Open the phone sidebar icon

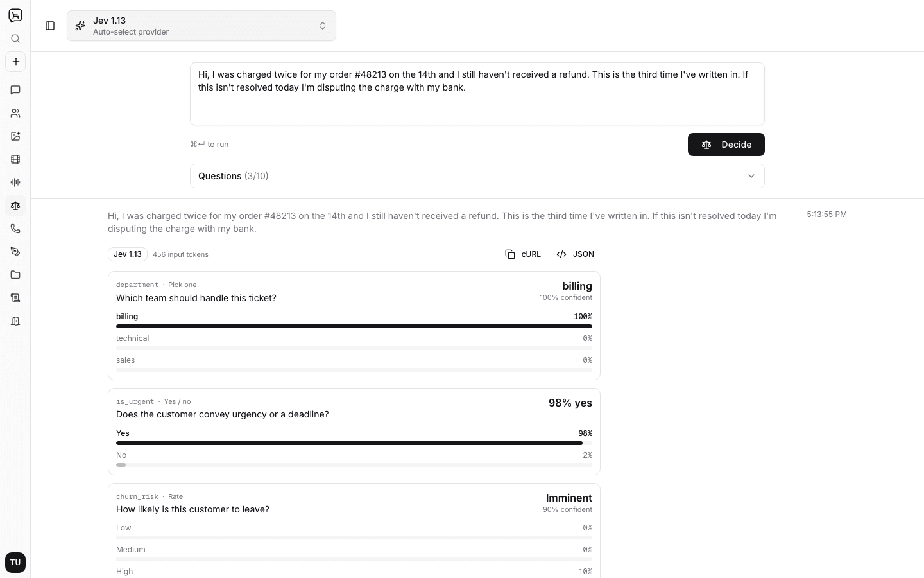coord(15,229)
